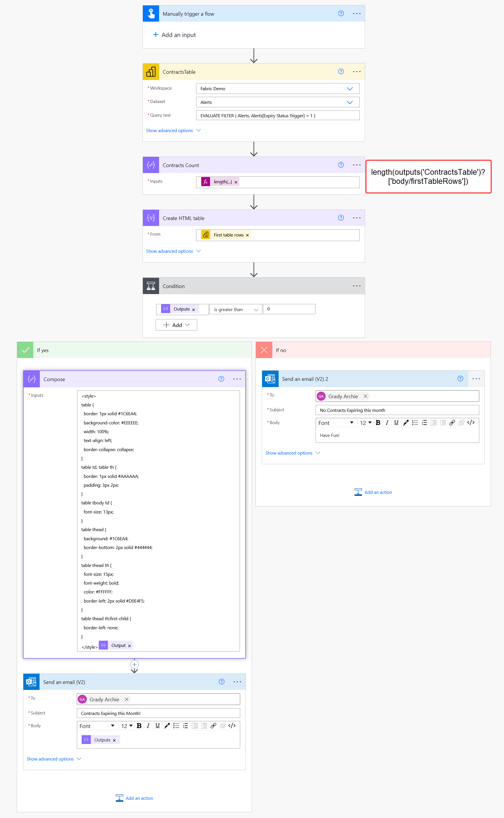
Task: Click the Manually trigger a flow icon
Action: [x=151, y=14]
